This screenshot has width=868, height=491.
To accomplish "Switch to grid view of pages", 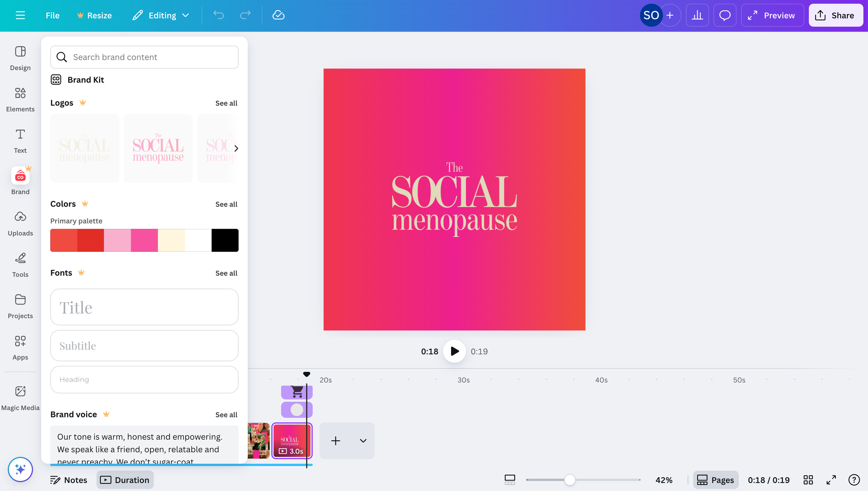I will (x=808, y=480).
